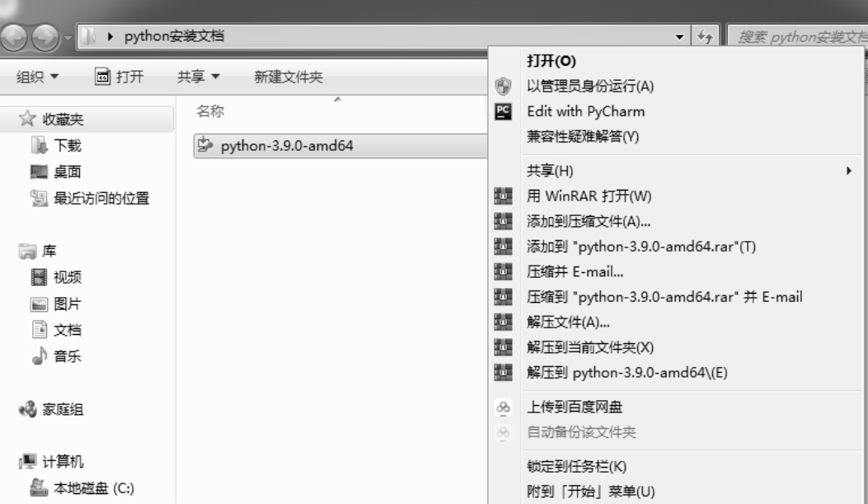Click the 库 libraries icon
This screenshot has height=504, width=868.
click(27, 252)
